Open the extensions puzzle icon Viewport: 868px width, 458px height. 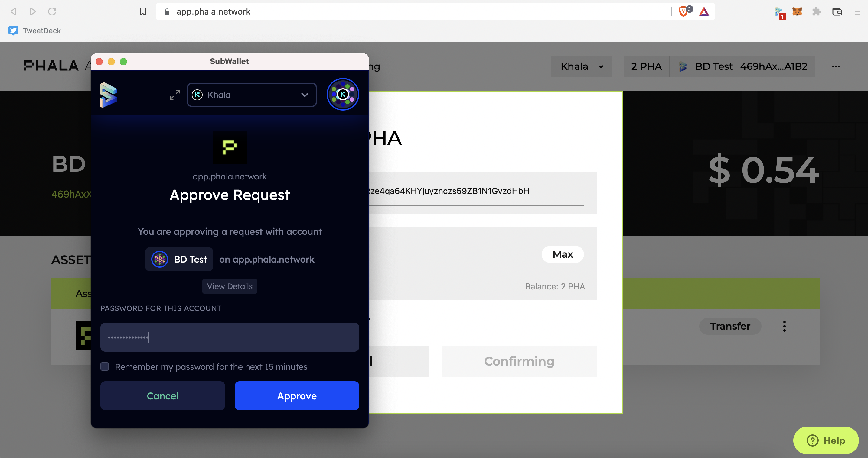[x=817, y=11]
